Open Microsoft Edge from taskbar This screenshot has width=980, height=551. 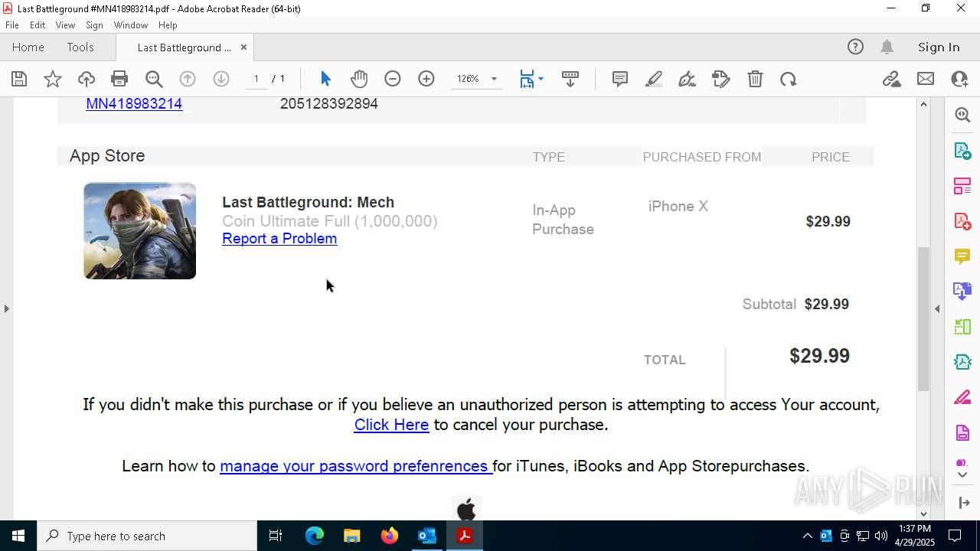point(315,536)
